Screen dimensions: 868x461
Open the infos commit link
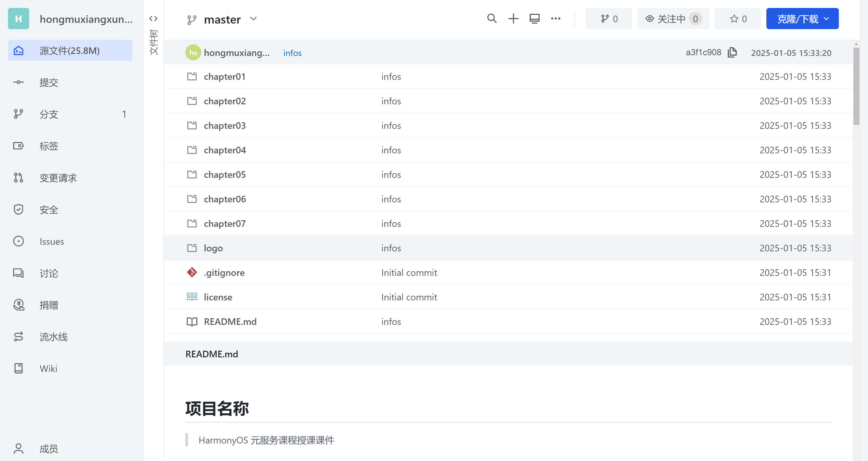[x=292, y=53]
